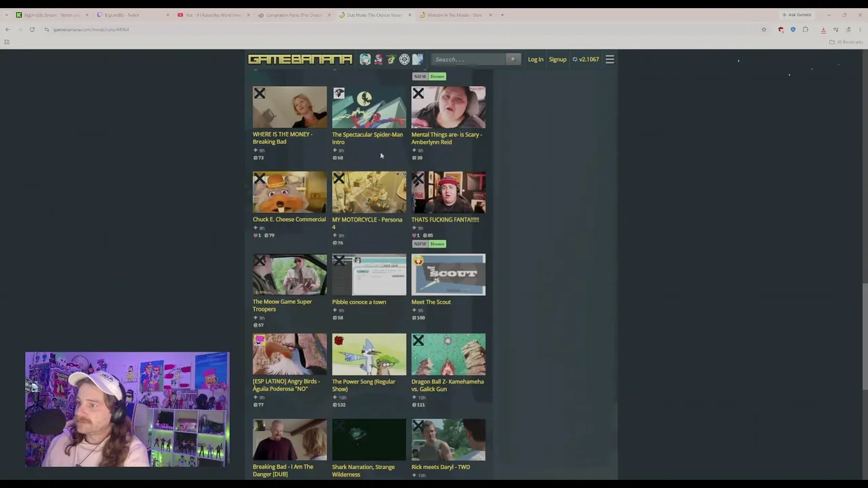This screenshot has width=868, height=488.
Task: Open Dragon Ball Z- Kamehameha vs. Galick Gun title
Action: pyautogui.click(x=448, y=385)
